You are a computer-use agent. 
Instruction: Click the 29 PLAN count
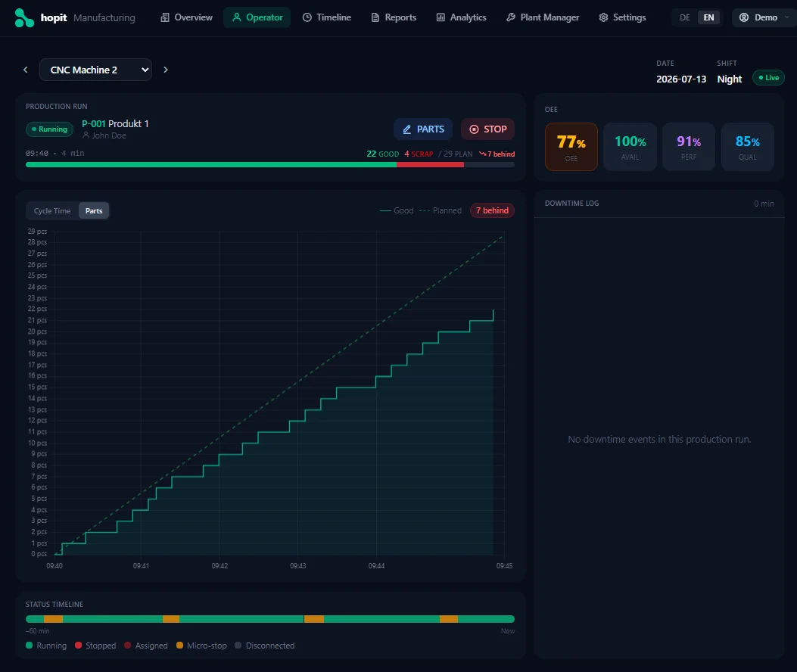click(x=457, y=154)
